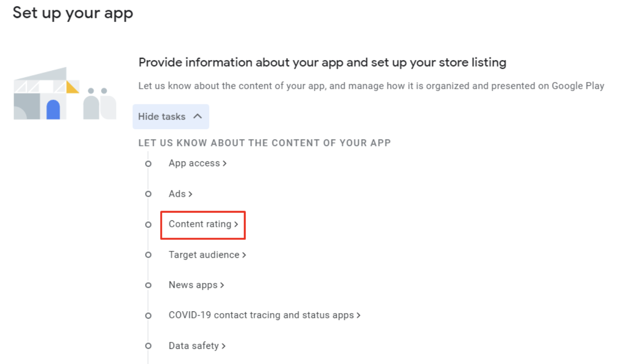Open the App access task
This screenshot has width=632, height=364.
tap(194, 163)
